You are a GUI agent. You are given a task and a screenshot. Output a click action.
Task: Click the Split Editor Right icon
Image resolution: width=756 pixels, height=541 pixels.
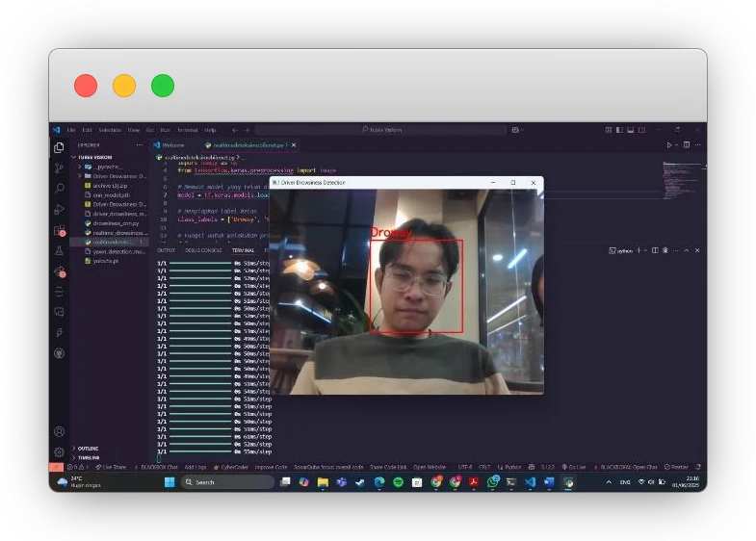tap(687, 144)
